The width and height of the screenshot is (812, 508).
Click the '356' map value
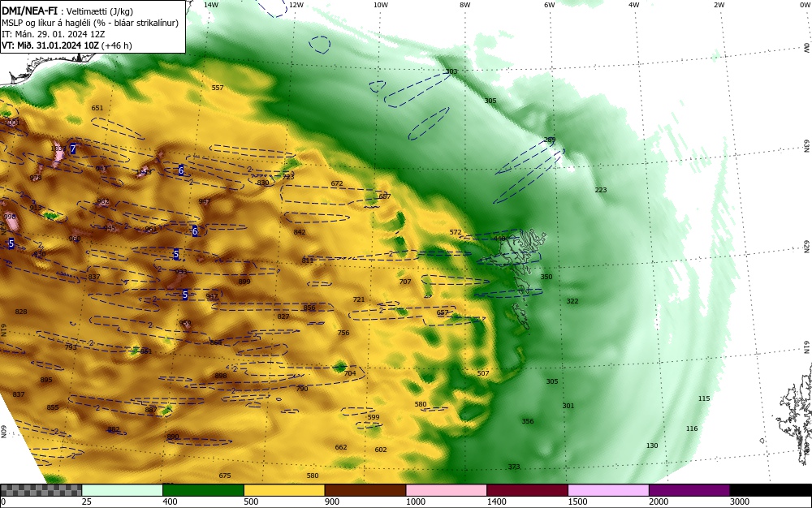528,421
